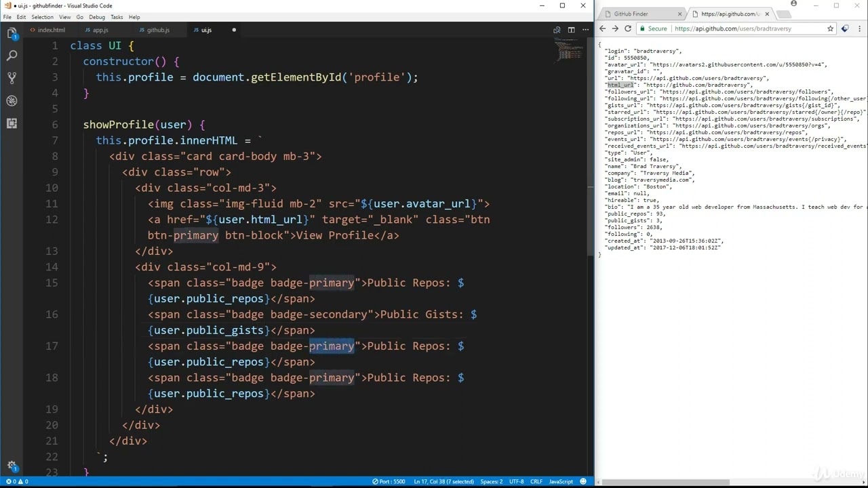This screenshot has width=868, height=488.
Task: Open the Extensions view in activity bar
Action: click(12, 123)
